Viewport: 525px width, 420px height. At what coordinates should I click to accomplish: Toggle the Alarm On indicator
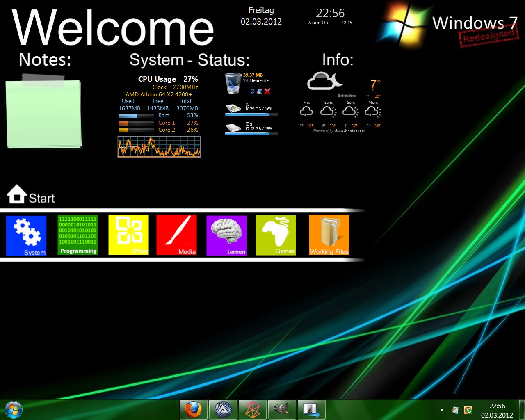coord(318,23)
